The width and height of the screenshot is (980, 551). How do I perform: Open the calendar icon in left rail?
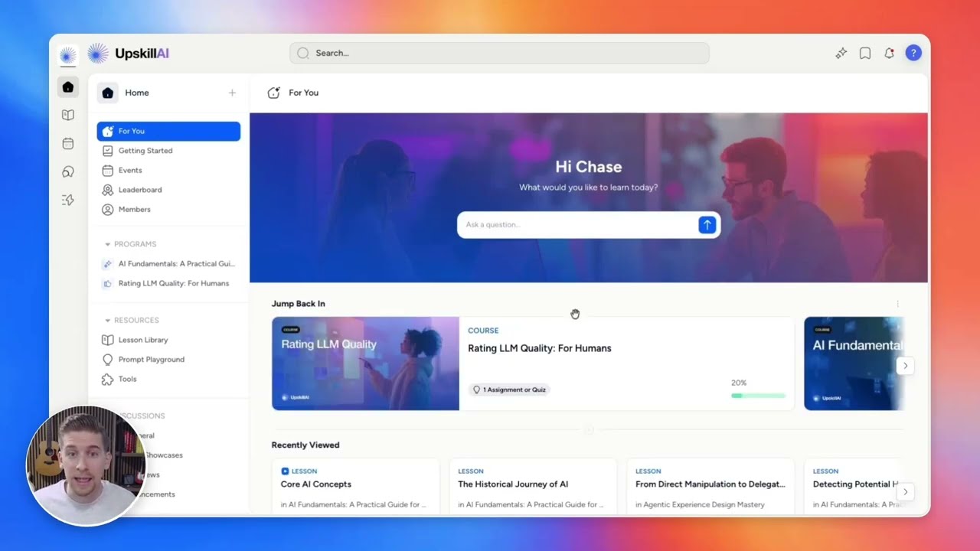click(68, 143)
